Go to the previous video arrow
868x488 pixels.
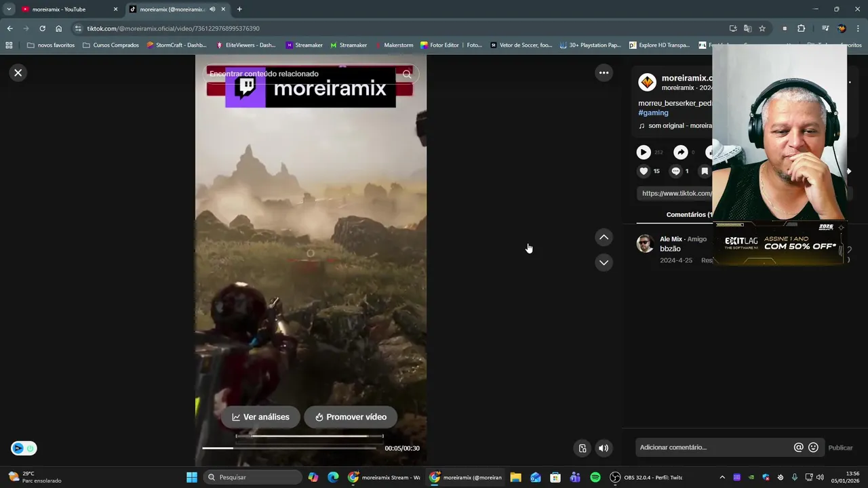click(x=604, y=237)
